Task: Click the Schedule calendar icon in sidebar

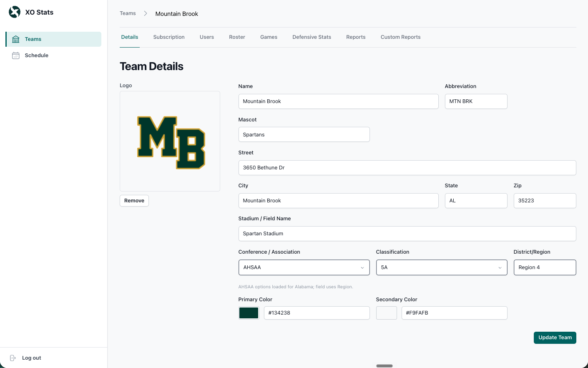Action: (x=16, y=55)
